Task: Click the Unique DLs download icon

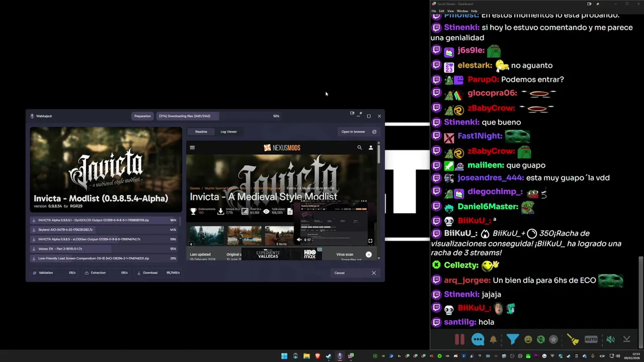Action: click(x=220, y=212)
